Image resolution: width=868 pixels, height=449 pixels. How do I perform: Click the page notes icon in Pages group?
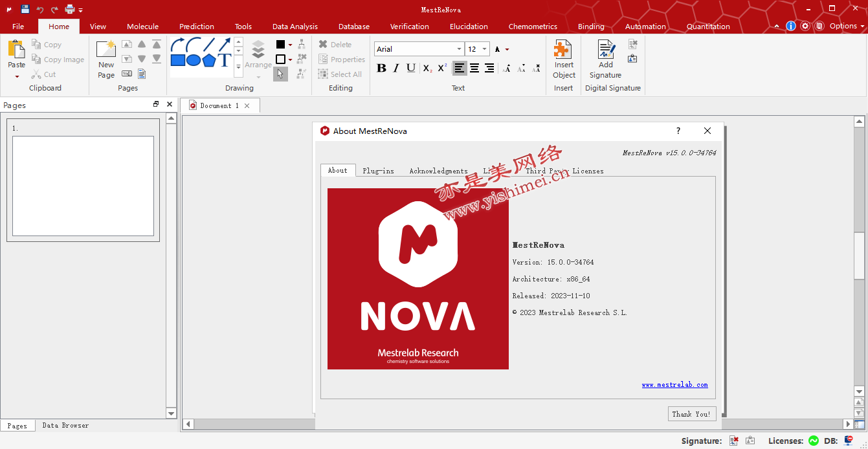coord(142,74)
